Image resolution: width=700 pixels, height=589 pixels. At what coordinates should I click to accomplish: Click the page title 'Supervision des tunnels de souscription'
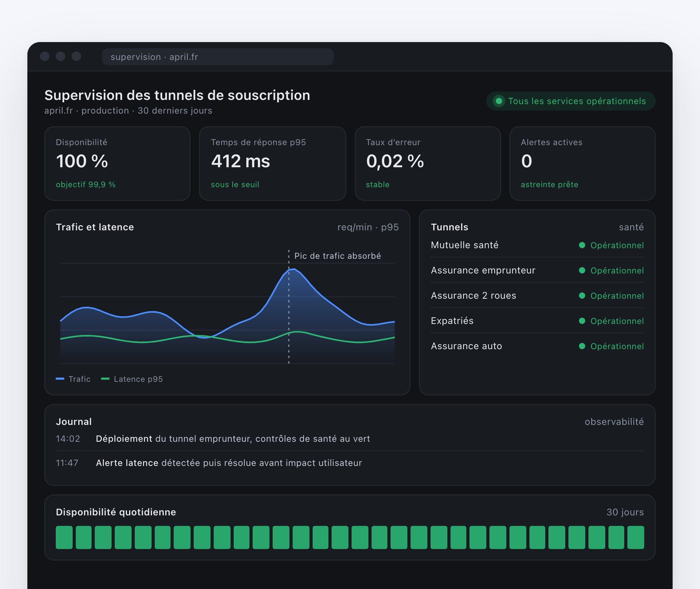[x=177, y=95]
